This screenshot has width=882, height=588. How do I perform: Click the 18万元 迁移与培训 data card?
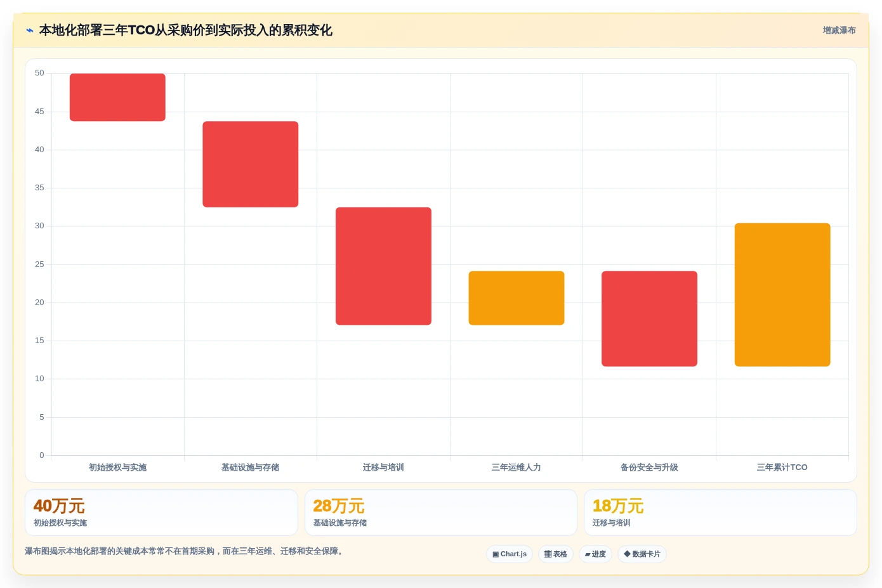[x=720, y=513]
